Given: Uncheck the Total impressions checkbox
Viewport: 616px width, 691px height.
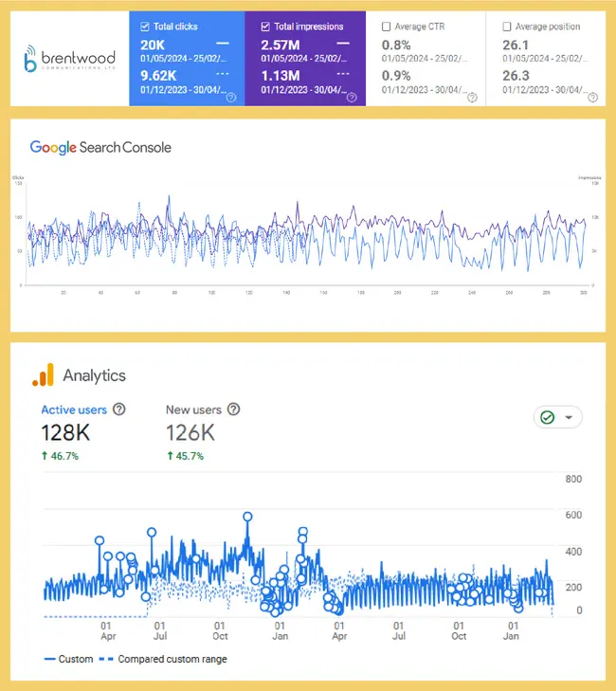Looking at the screenshot, I should click(x=265, y=27).
